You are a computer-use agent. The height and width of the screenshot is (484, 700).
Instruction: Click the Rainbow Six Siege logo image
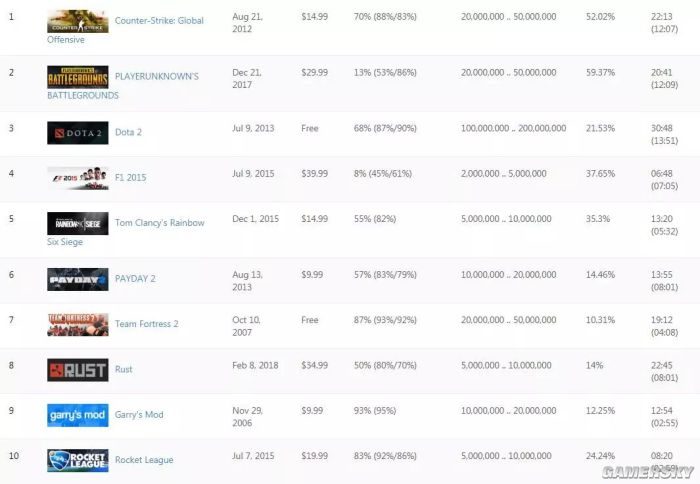tap(78, 223)
